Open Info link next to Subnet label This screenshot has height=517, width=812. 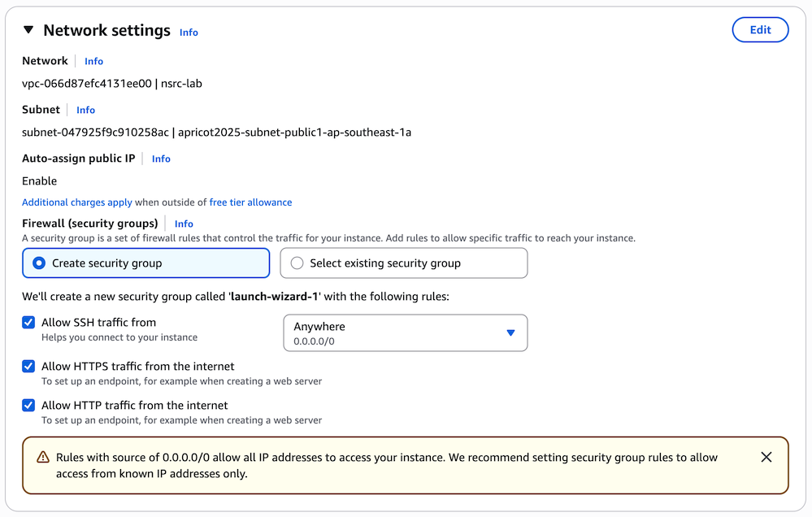point(85,110)
